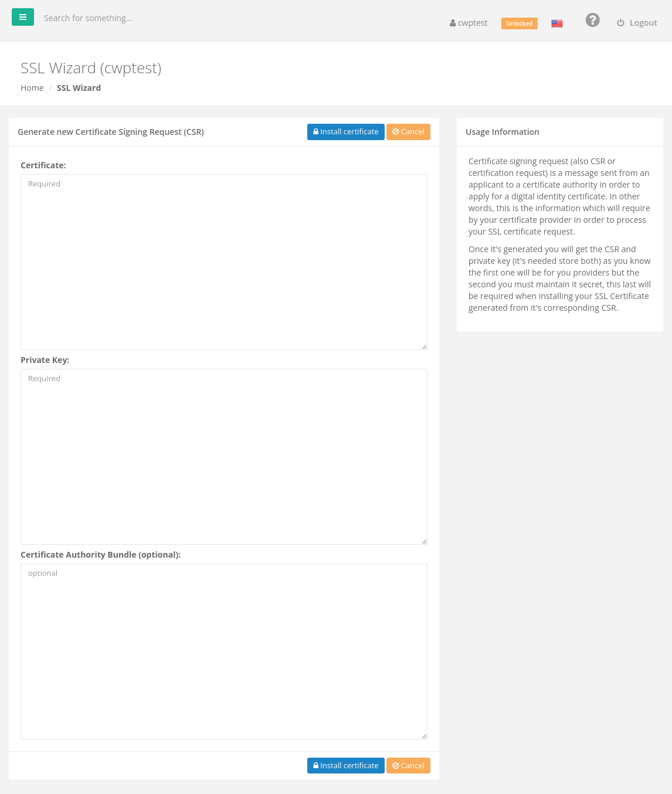The height and width of the screenshot is (794, 672).
Task: Go to Home breadcrumb link
Action: [x=32, y=88]
